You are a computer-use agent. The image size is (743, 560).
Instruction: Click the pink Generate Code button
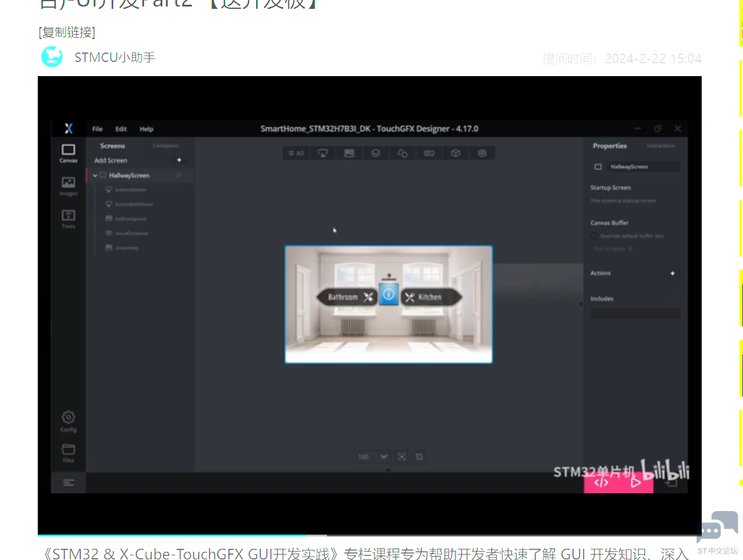[x=601, y=483]
